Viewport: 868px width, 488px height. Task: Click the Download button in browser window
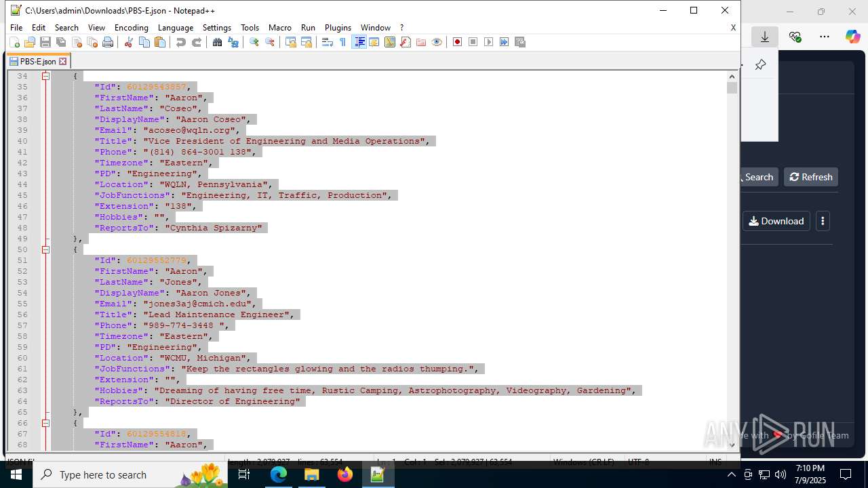(776, 221)
